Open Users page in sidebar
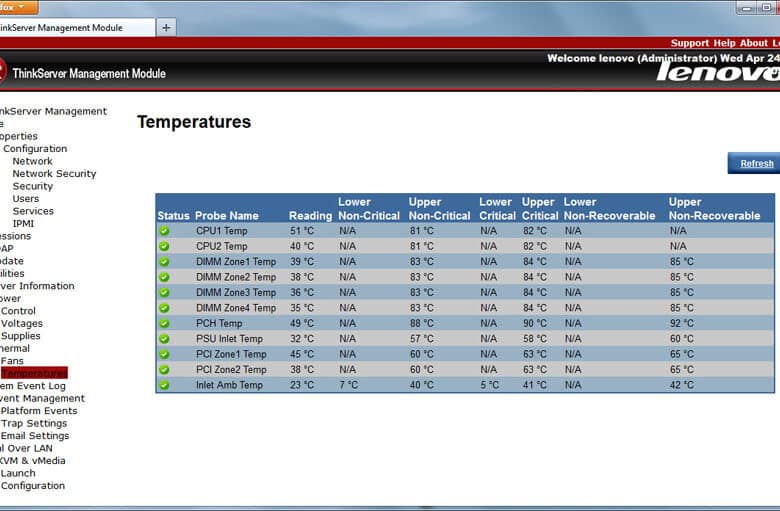The image size is (780, 511). click(25, 199)
